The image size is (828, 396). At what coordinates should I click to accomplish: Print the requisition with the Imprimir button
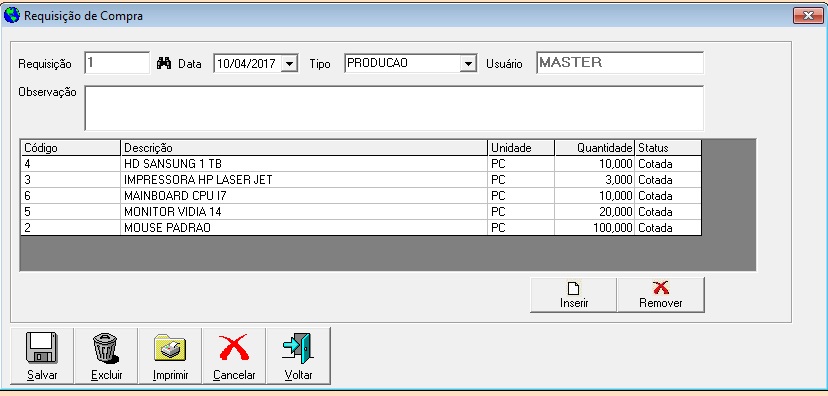click(170, 356)
